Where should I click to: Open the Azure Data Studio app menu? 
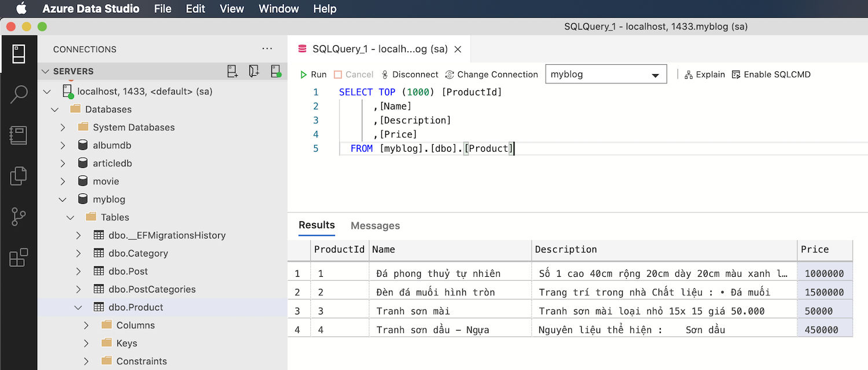[x=91, y=9]
